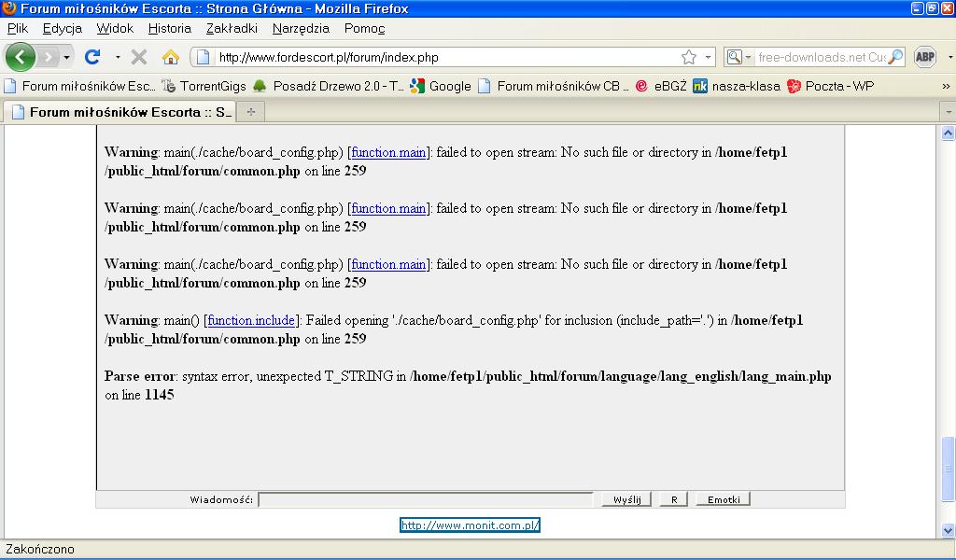Switch to the Forum miłośników Escorta tab
The width and height of the screenshot is (956, 560).
click(x=119, y=112)
